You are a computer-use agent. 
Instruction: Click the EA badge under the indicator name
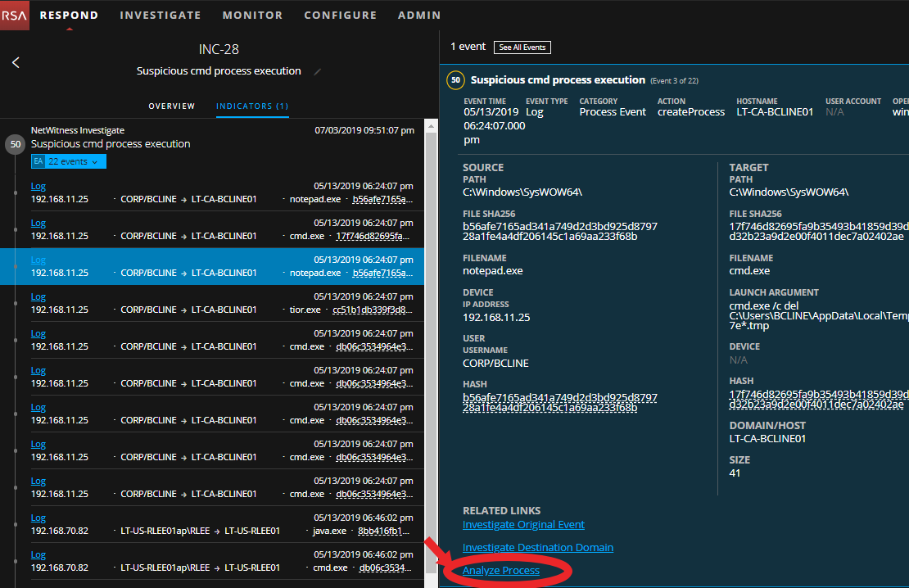(x=37, y=161)
